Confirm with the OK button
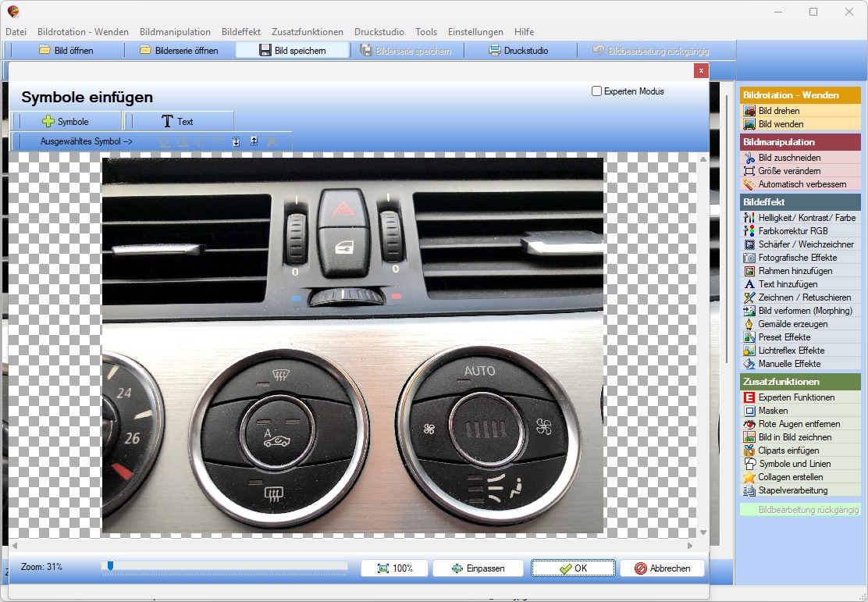Screen dimensions: 868x602 pyautogui.click(x=573, y=568)
